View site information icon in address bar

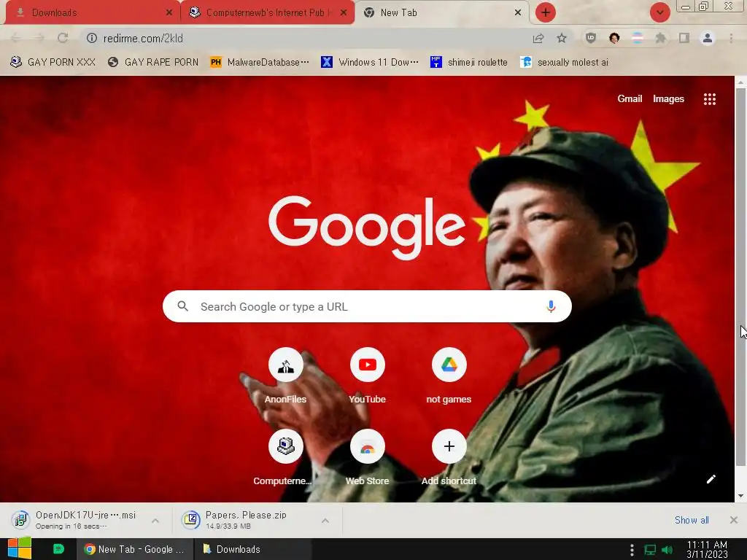[x=91, y=38]
